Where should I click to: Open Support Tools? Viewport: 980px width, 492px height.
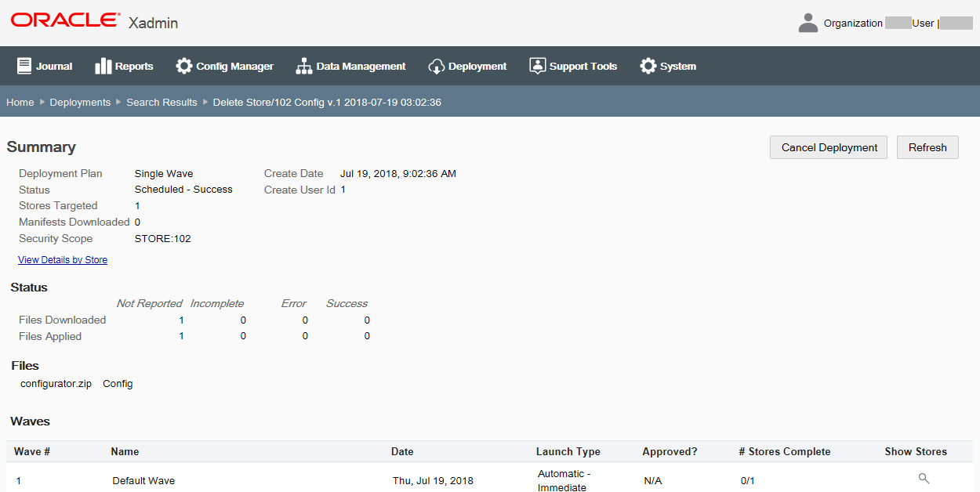pos(537,66)
